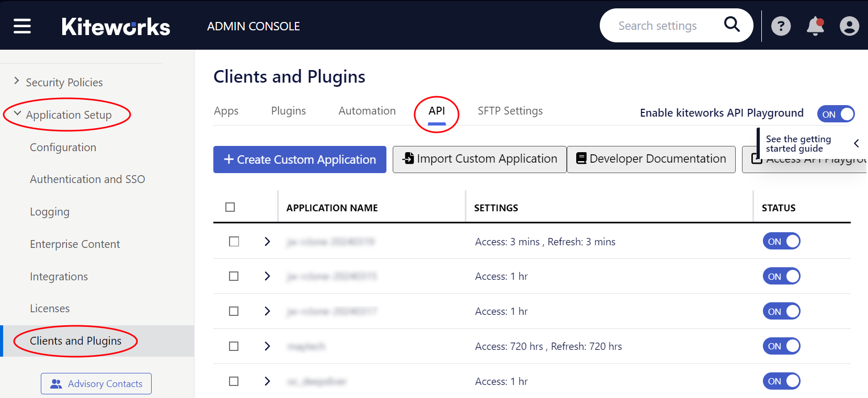
Task: Click the Access: 720 hrs, Refresh: 720 hrs cell
Action: click(549, 346)
